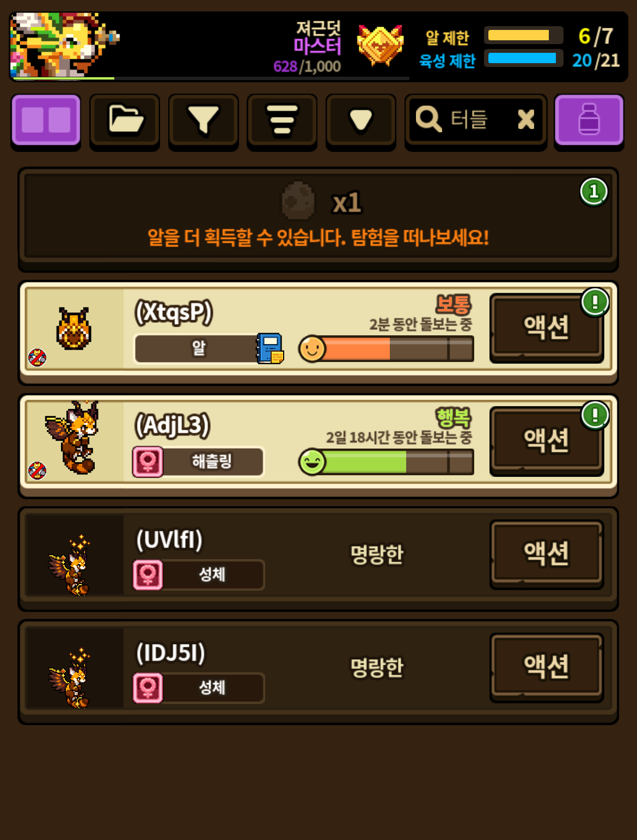The height and width of the screenshot is (840, 637).
Task: Click the pink female icon on UVIfI
Action: point(148,575)
